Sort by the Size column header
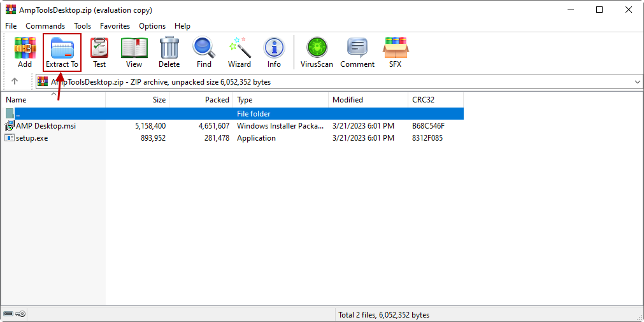The height and width of the screenshot is (322, 644). pos(137,100)
